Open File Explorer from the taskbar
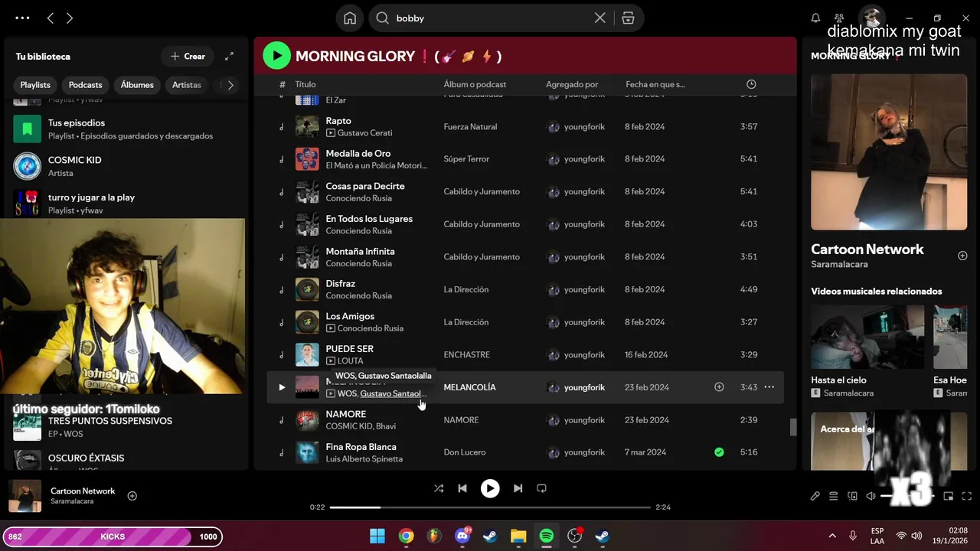Screen dimensions: 980x551 [x=518, y=536]
